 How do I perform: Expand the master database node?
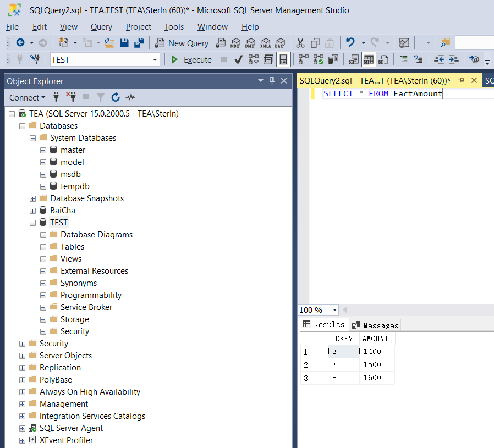point(43,151)
